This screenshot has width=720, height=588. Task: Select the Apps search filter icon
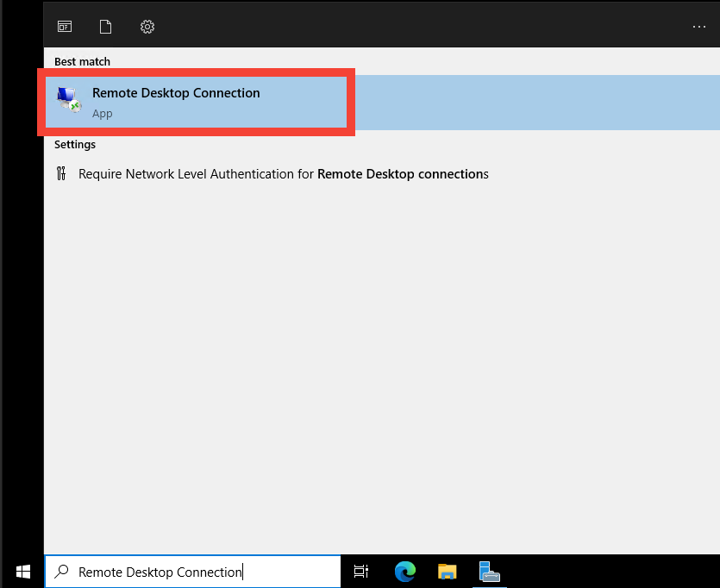pyautogui.click(x=64, y=26)
